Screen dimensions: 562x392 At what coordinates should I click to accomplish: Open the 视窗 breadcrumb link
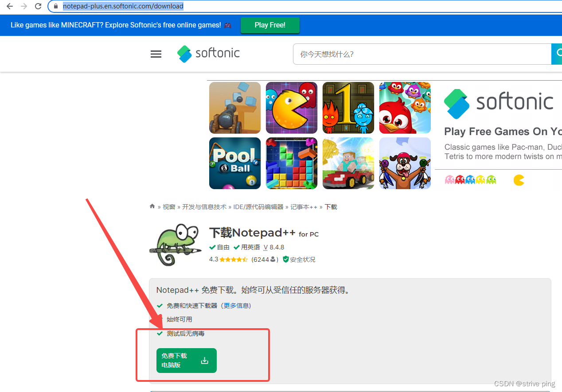tap(169, 207)
